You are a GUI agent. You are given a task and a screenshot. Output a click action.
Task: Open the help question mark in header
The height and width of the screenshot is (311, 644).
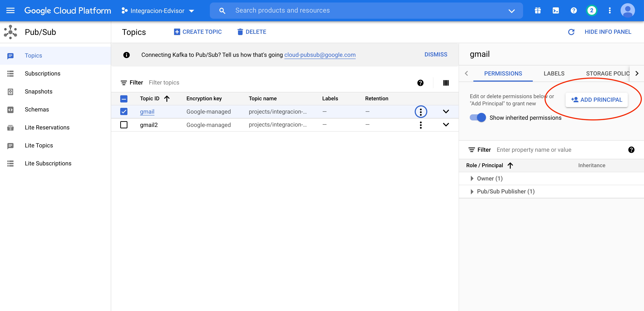(573, 10)
